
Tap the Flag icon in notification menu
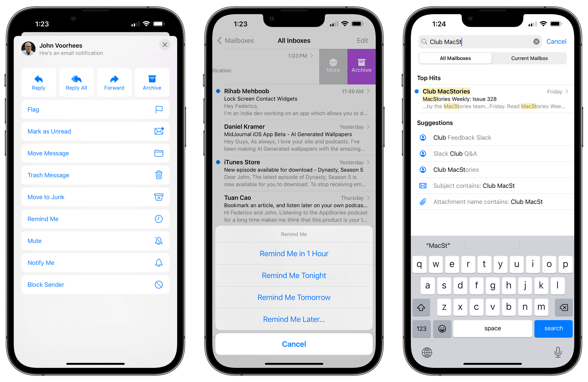[159, 110]
